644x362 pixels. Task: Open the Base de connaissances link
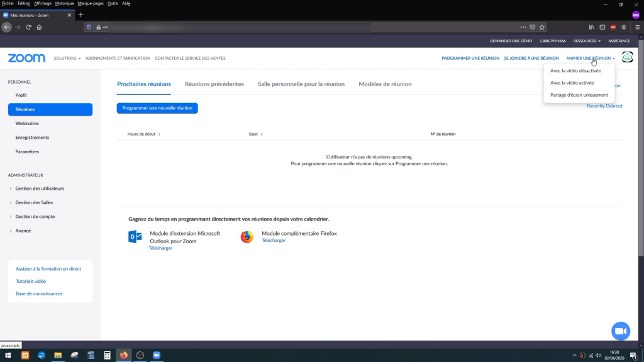[39, 293]
